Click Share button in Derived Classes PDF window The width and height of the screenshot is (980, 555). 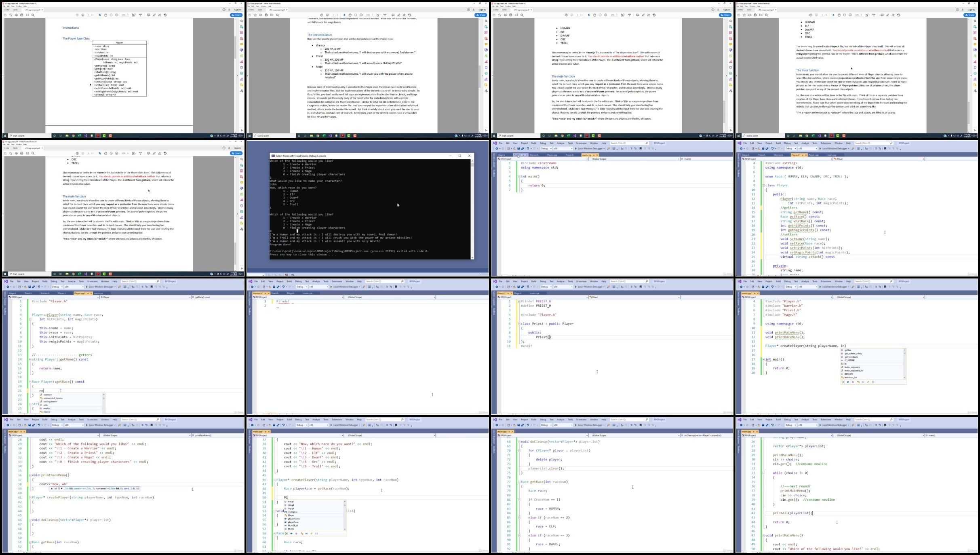[481, 15]
